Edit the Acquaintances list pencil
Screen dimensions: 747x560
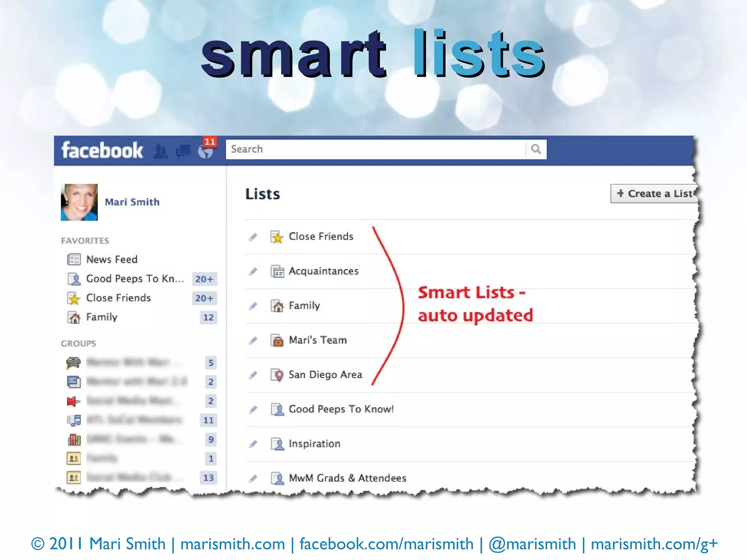pyautogui.click(x=253, y=271)
